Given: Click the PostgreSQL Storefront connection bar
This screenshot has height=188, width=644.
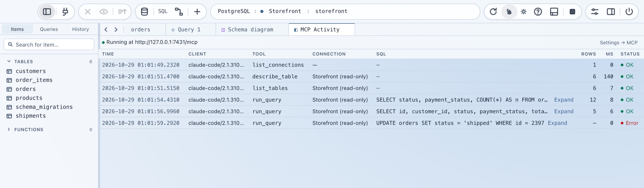Looking at the screenshot, I should [x=345, y=11].
